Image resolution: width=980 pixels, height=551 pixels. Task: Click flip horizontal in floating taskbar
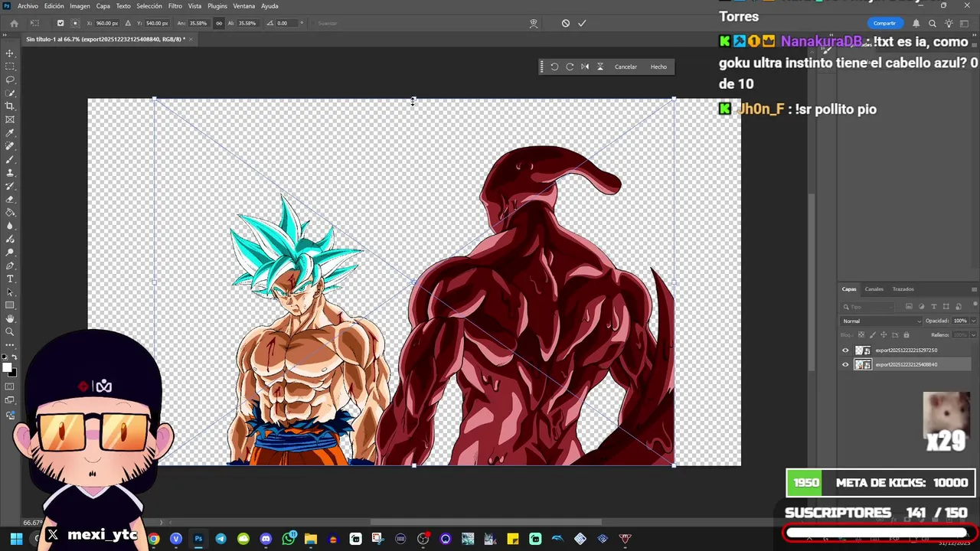[585, 67]
